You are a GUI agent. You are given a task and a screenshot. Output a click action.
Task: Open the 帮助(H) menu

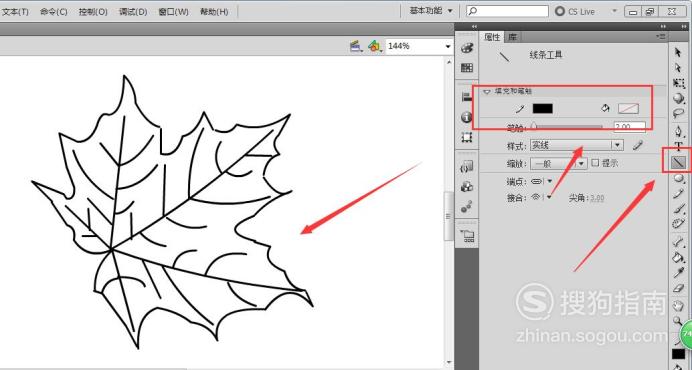[214, 11]
